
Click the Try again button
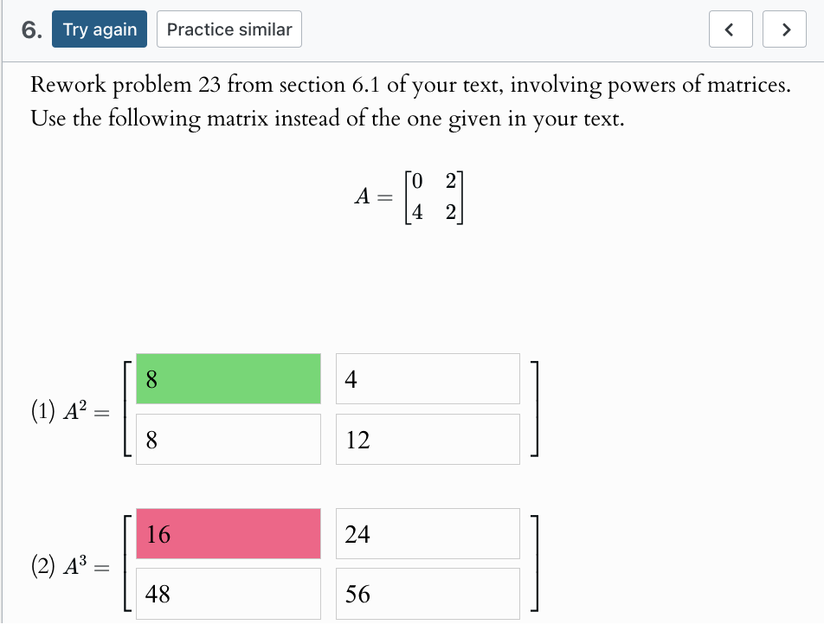point(99,29)
